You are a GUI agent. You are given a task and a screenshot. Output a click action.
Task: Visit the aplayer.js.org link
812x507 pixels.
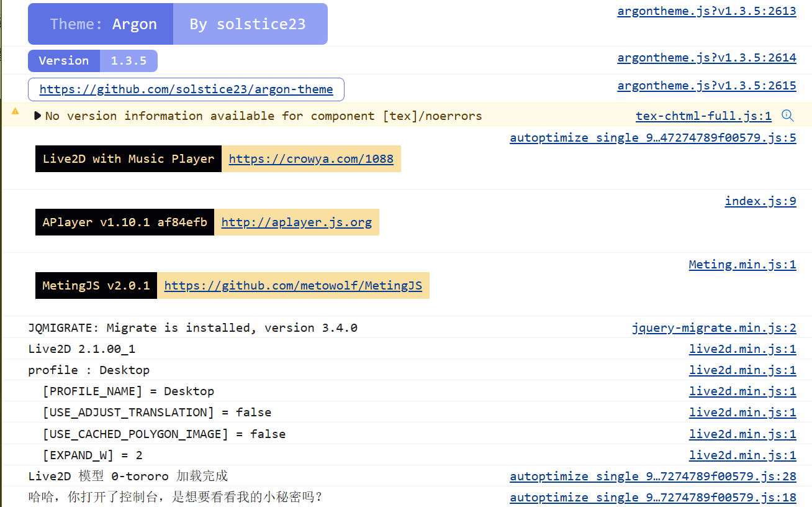click(296, 222)
